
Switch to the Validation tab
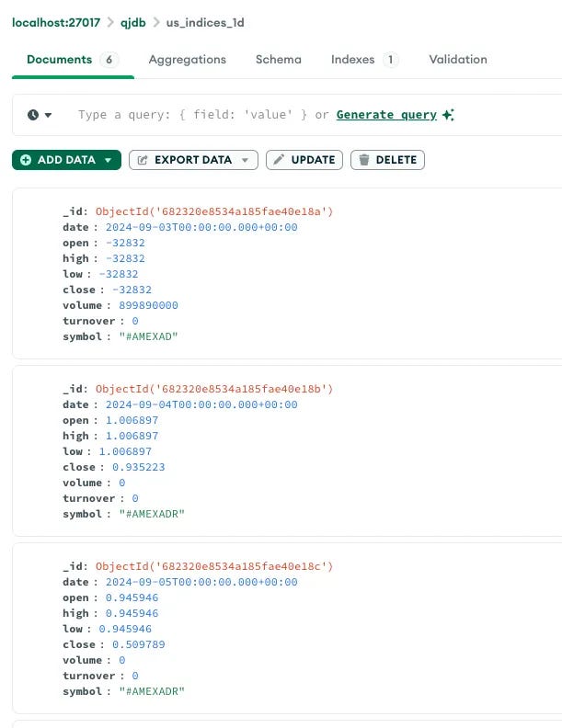point(458,60)
